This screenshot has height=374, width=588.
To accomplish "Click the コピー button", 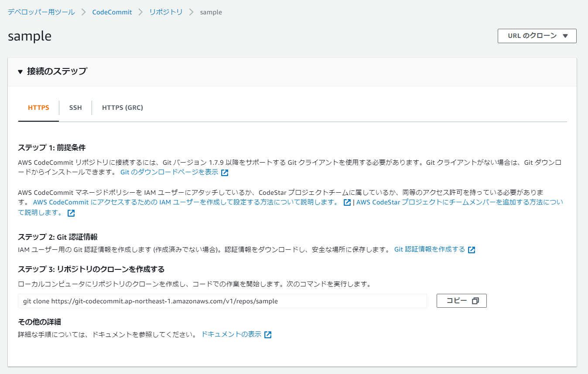I will 462,301.
